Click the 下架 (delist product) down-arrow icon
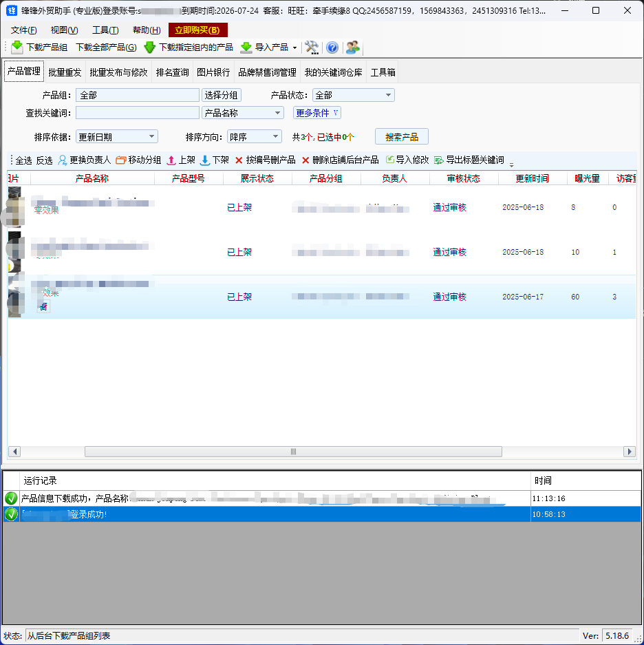The width and height of the screenshot is (644, 645). [205, 160]
